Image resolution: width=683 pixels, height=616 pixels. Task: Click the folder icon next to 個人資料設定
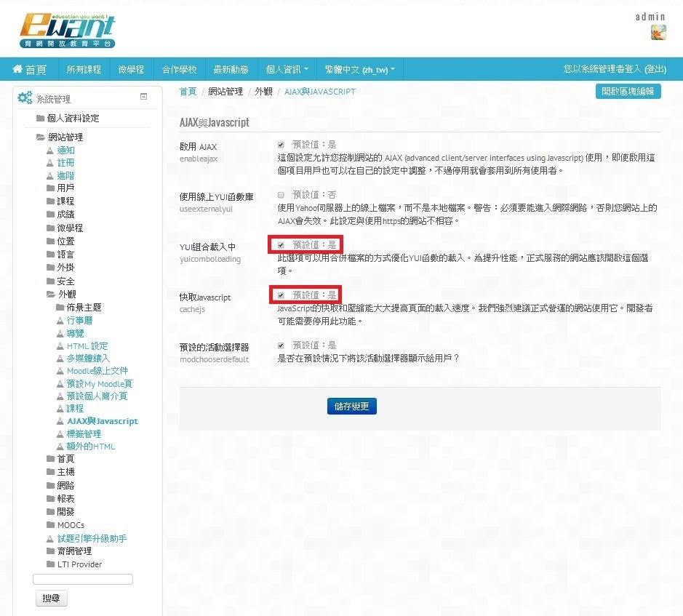(41, 118)
